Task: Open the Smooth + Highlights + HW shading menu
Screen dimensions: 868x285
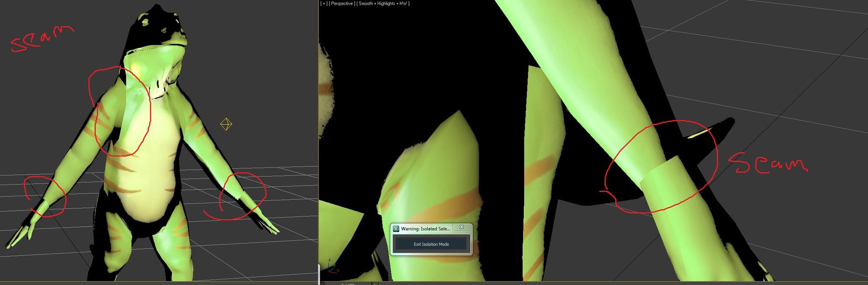Action: [383, 3]
